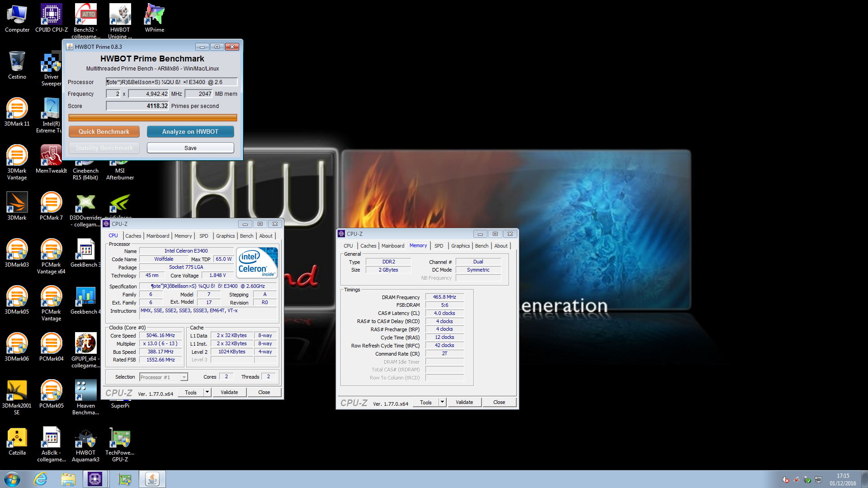The height and width of the screenshot is (488, 868).
Task: Expand Tools dropdown arrow in Memory window
Action: click(443, 402)
